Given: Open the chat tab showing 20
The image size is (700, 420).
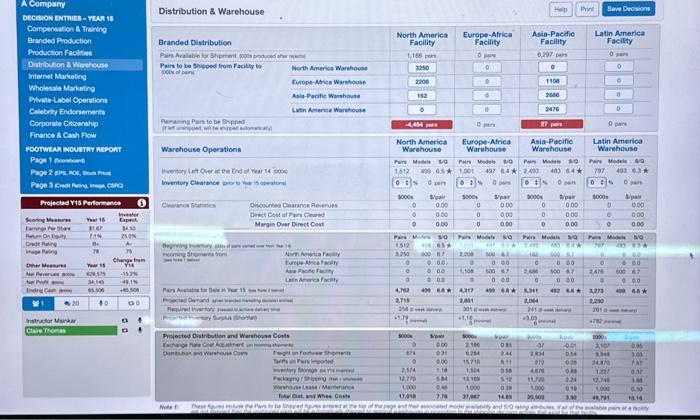Looking at the screenshot, I should pos(71,304).
